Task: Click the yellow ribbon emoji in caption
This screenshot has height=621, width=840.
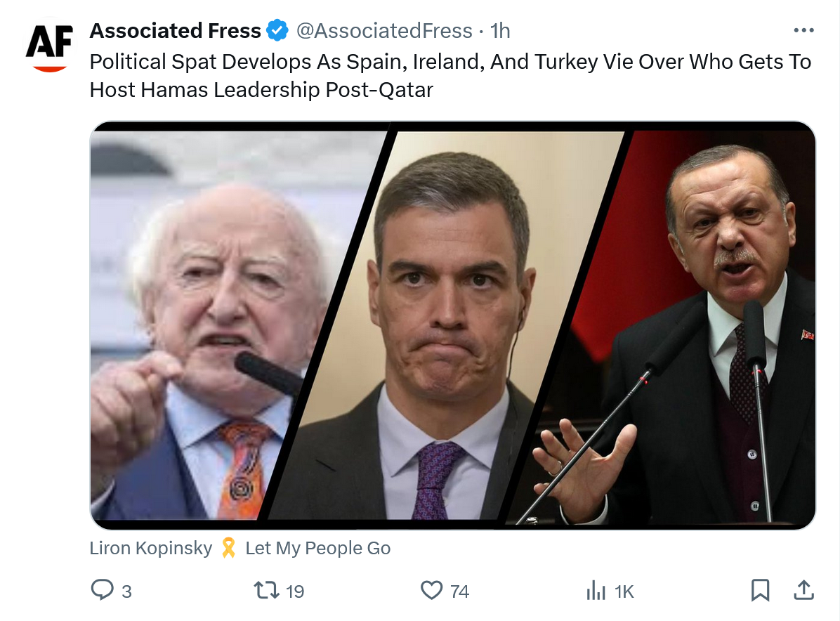Action: click(x=228, y=549)
